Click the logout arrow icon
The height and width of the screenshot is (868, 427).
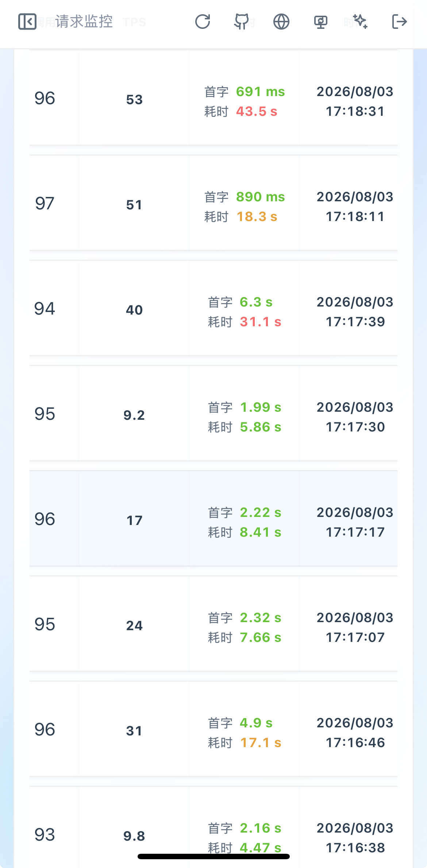click(399, 22)
